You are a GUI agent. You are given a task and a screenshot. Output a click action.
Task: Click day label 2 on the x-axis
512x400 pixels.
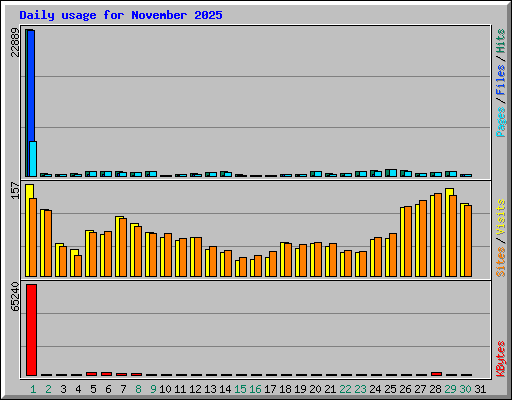pos(48,389)
